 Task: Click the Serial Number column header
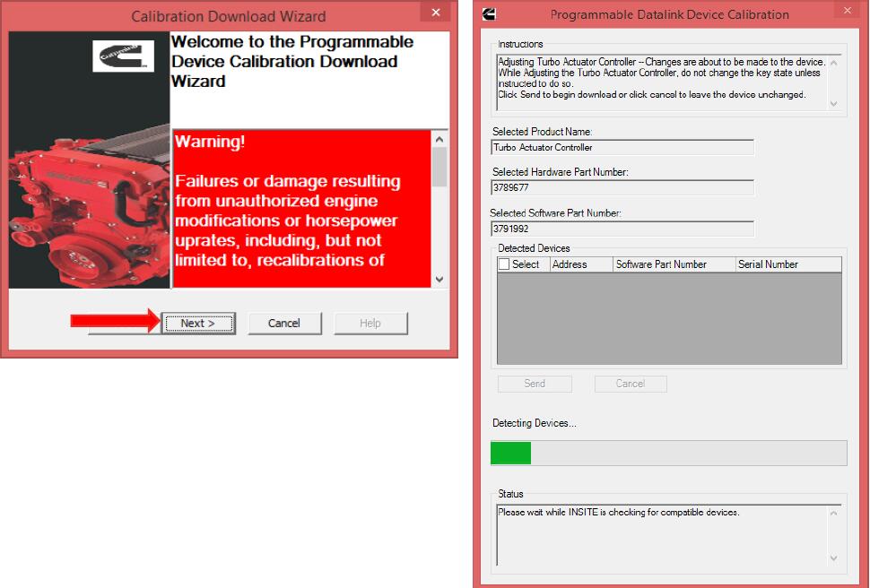788,264
